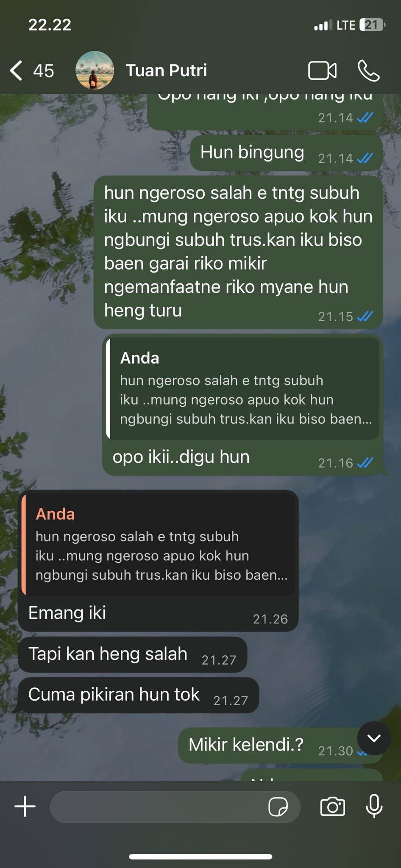Tap the 'Mikir kelendi.?' message bubble
Screen dimensions: 401x868
(x=280, y=746)
